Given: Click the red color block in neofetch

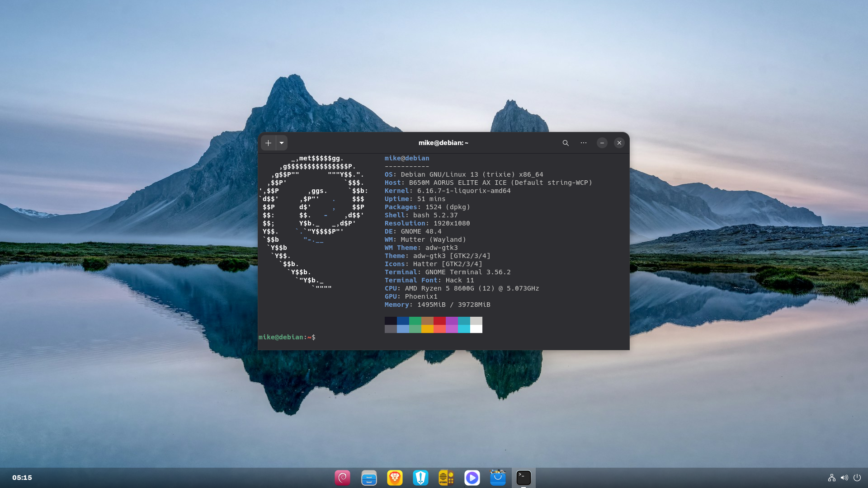Looking at the screenshot, I should (x=439, y=321).
